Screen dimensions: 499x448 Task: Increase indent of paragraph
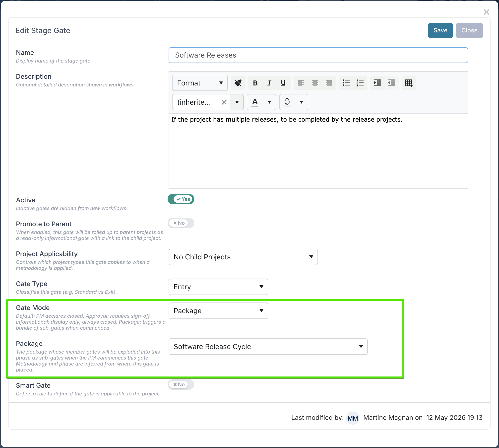pos(377,83)
